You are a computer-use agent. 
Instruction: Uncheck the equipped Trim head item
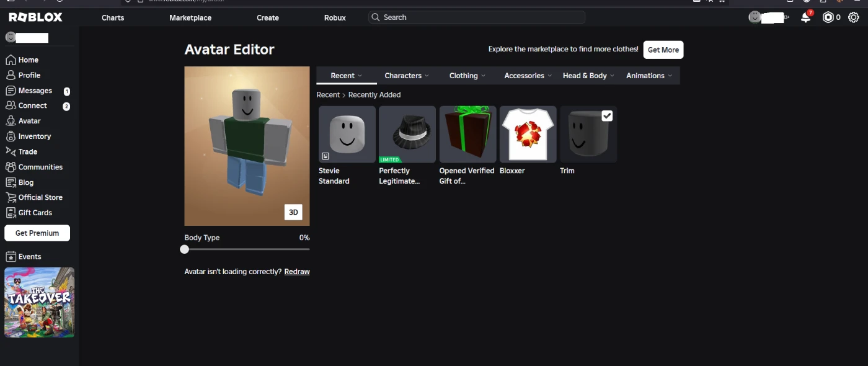[x=607, y=116]
